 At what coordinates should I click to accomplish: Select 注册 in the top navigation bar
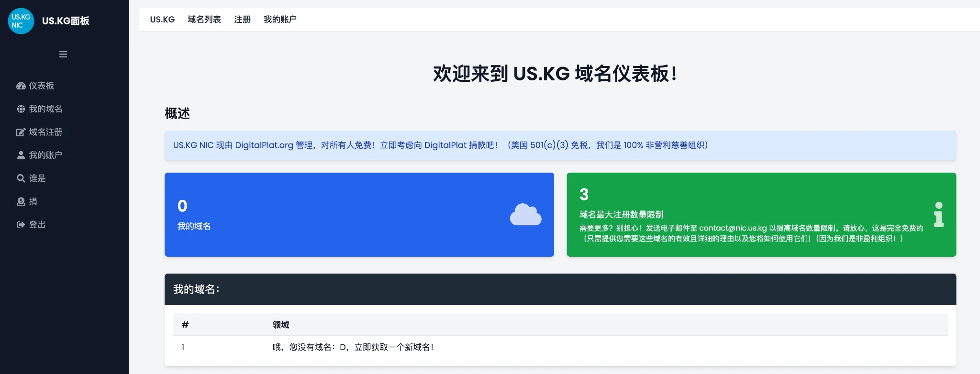point(242,20)
